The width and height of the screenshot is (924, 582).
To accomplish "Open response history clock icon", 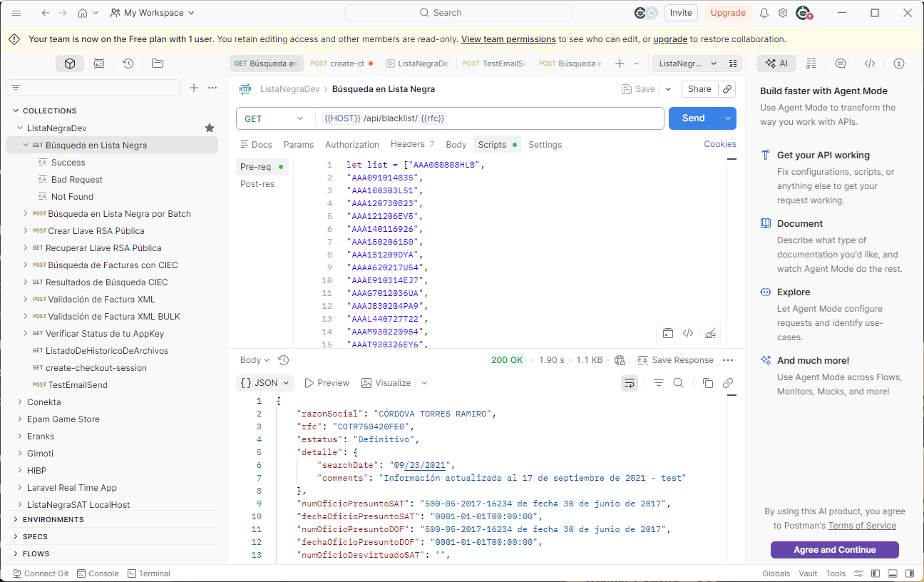I will pos(283,360).
